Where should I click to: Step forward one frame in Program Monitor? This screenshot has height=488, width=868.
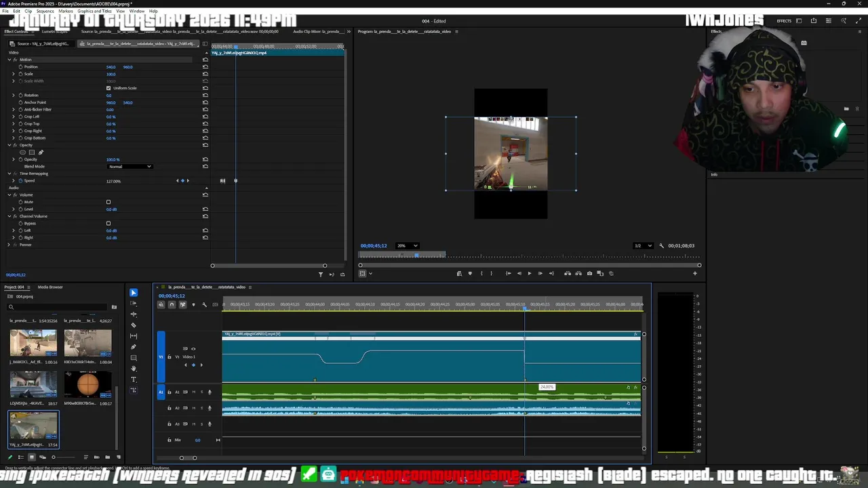click(x=540, y=273)
